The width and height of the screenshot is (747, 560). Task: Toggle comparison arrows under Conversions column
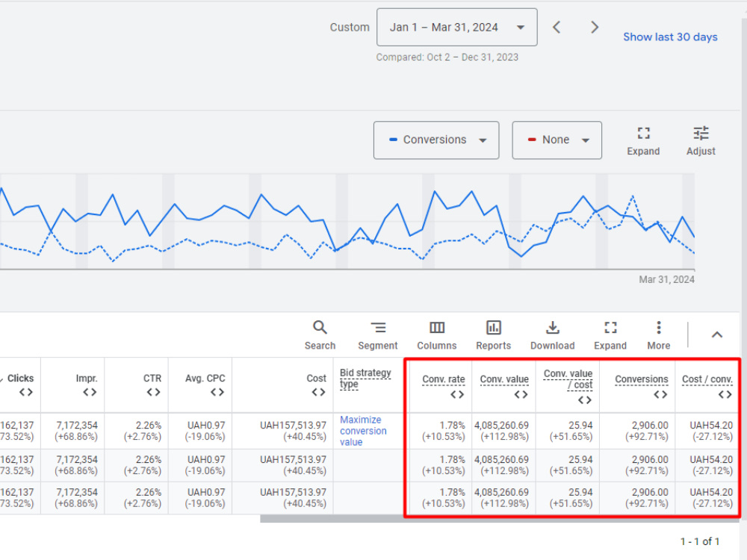660,394
